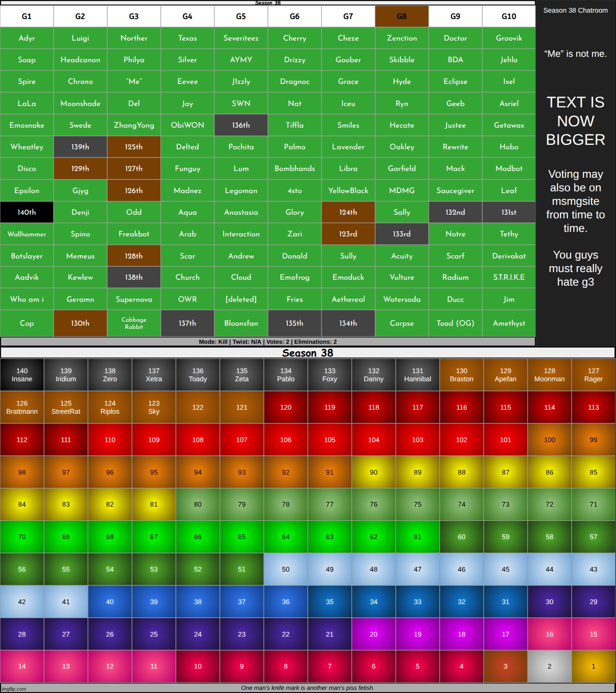The width and height of the screenshot is (616, 693).
Task: Click the silver number 2 tile
Action: coord(549,666)
